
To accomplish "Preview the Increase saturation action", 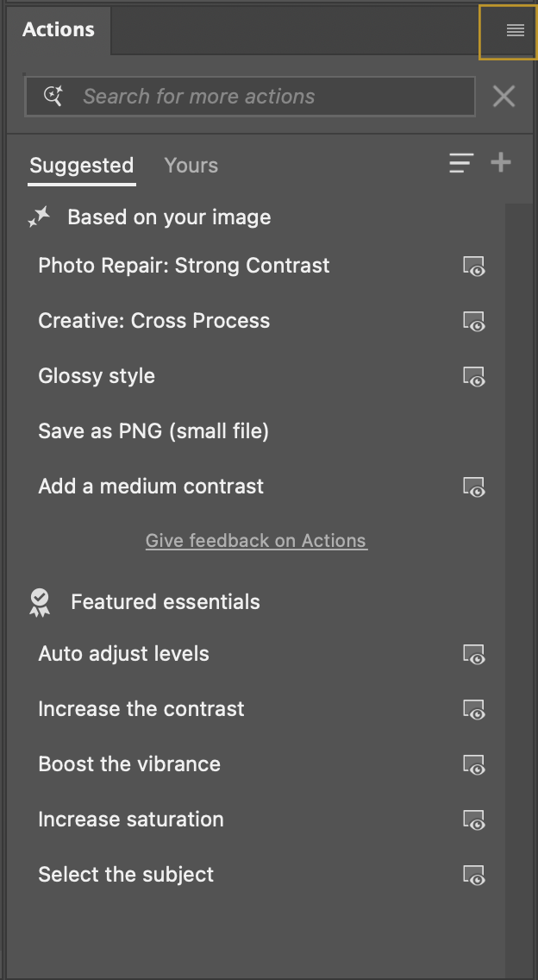I will pyautogui.click(x=473, y=820).
